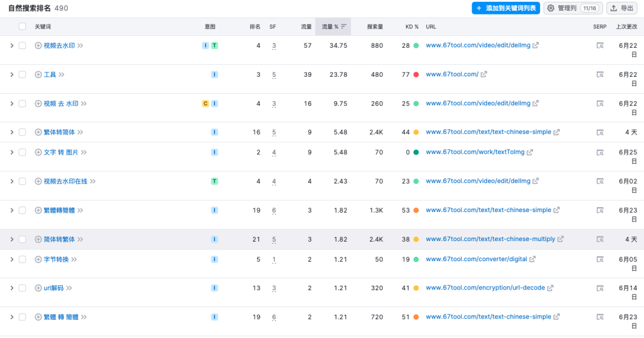Open 管理列 column manager
This screenshot has width=644, height=338.
coord(573,8)
